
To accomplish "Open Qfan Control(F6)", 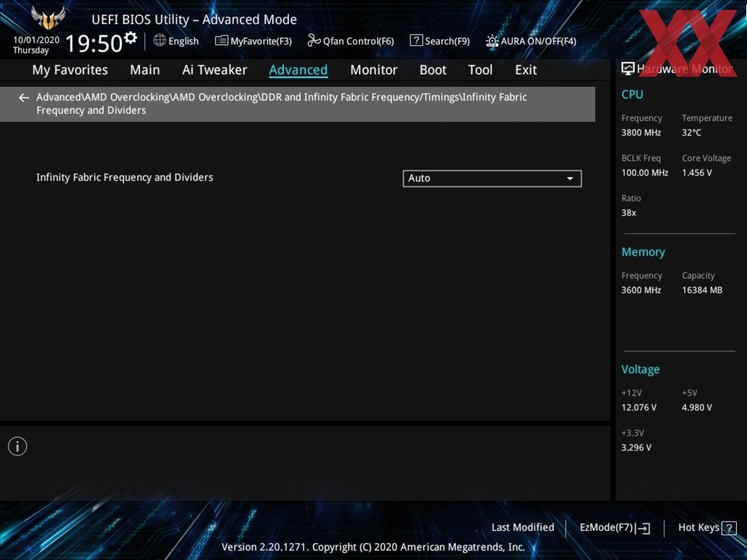I will (x=350, y=41).
